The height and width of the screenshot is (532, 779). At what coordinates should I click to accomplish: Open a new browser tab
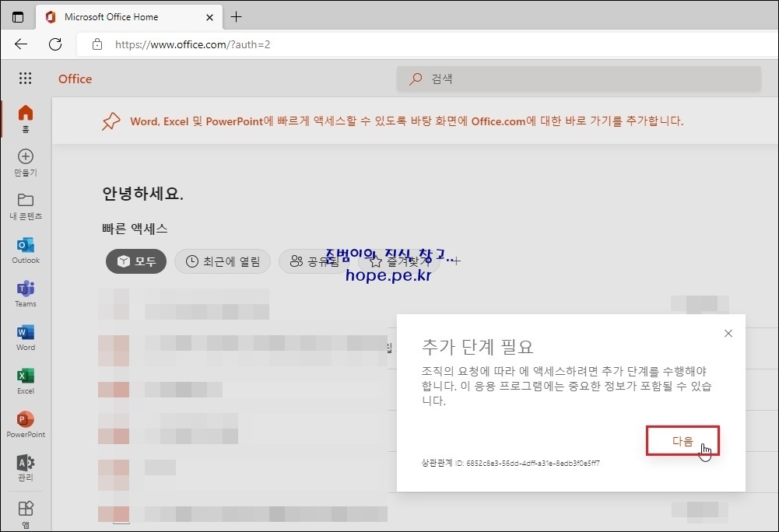click(236, 17)
